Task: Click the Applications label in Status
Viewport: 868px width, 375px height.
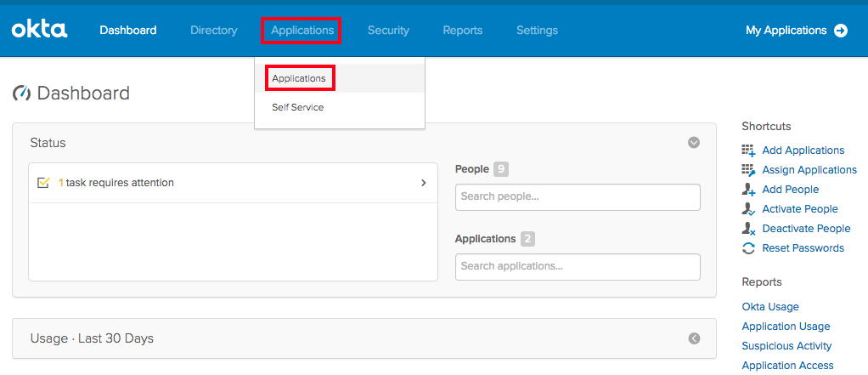Action: [486, 239]
